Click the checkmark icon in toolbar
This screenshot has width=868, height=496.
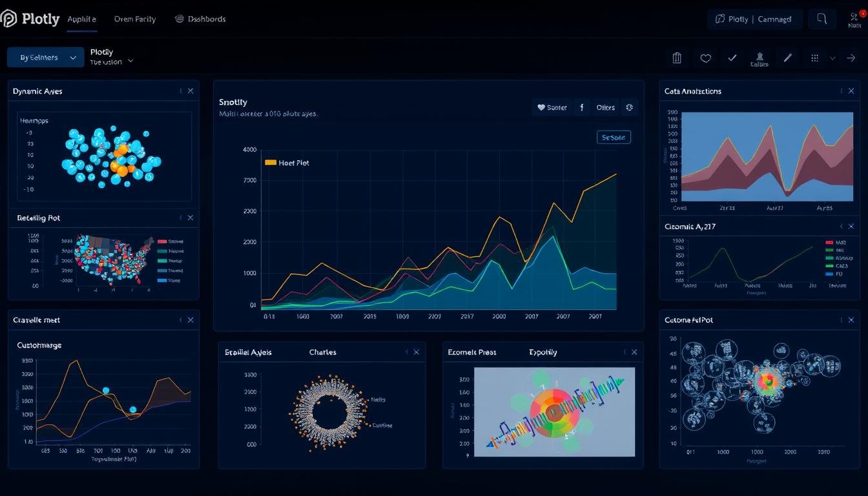point(732,58)
